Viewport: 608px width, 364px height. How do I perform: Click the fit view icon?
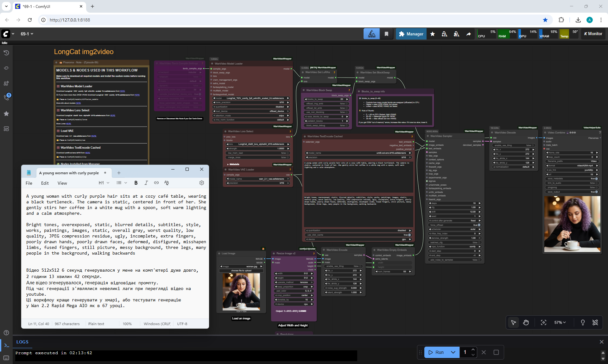[x=543, y=322]
